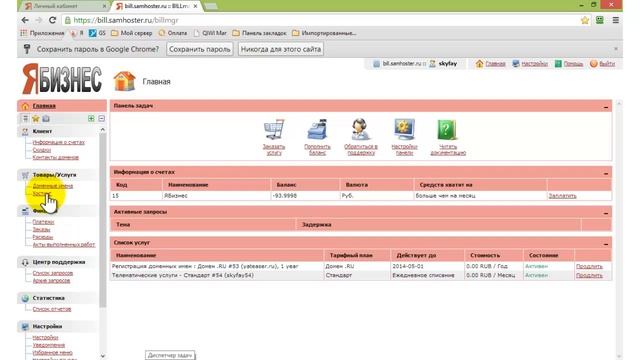Collapse the Информация о счетах panel
This screenshot has width=640, height=360.
(x=606, y=173)
